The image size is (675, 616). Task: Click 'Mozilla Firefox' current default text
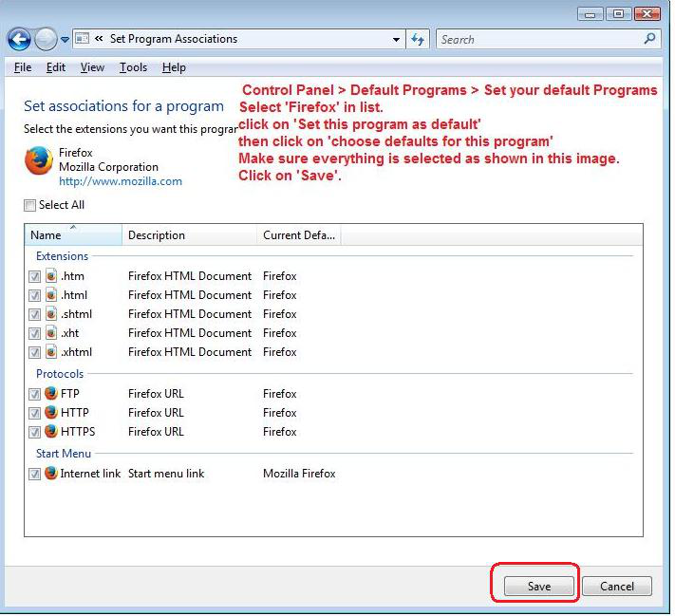click(x=299, y=474)
